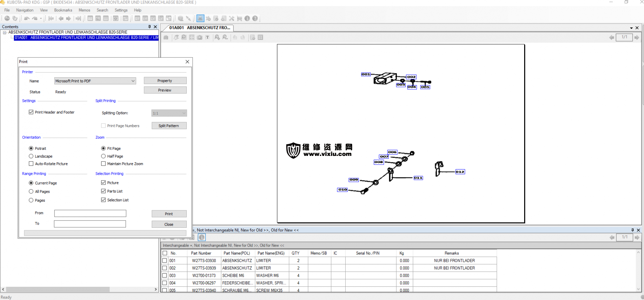Click Contents panel scroll right arrow

click(156, 289)
